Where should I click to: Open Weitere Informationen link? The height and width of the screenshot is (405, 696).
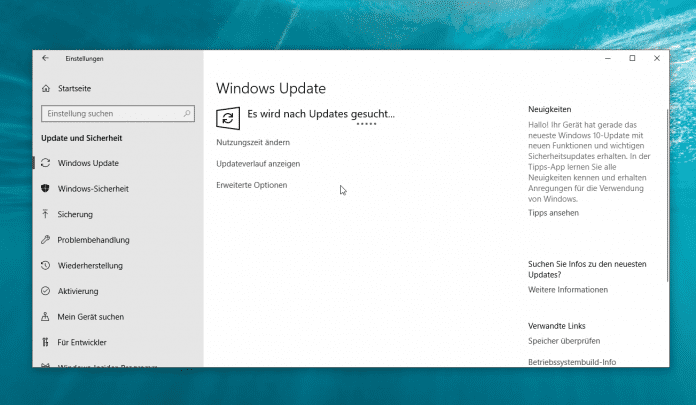click(567, 290)
